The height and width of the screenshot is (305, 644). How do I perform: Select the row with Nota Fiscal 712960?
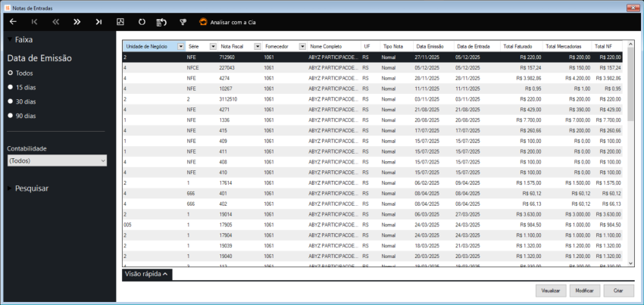373,57
